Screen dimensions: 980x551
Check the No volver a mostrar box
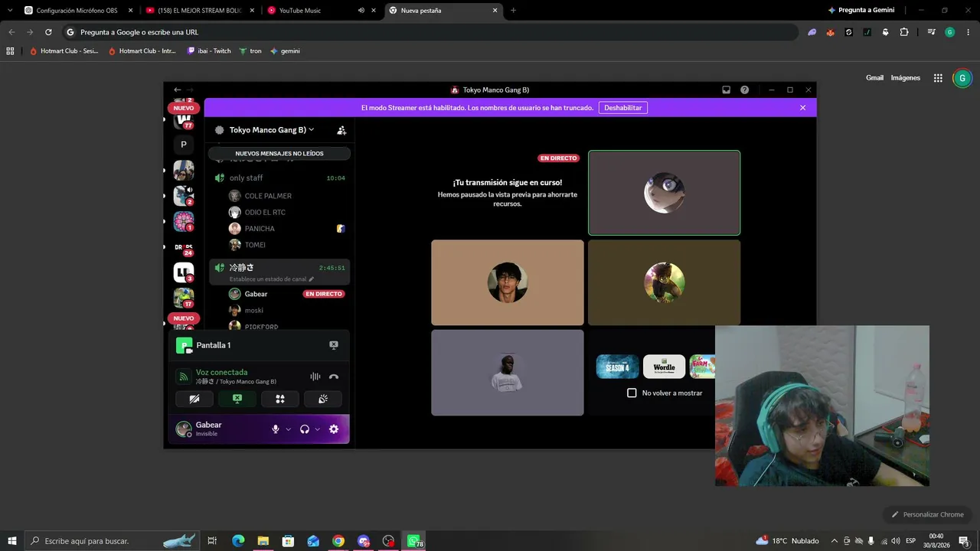[632, 393]
